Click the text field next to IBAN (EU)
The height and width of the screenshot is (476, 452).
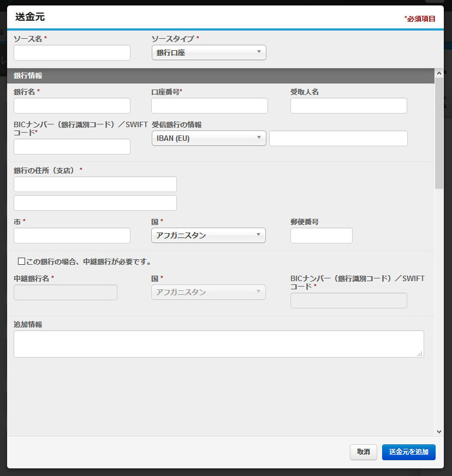click(x=338, y=139)
